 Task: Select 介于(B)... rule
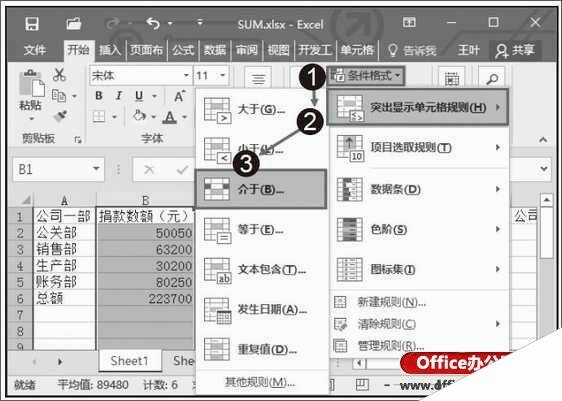click(x=261, y=189)
